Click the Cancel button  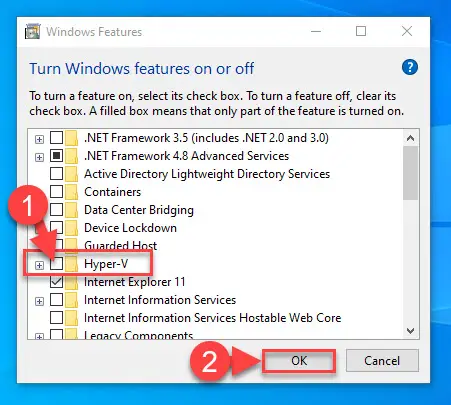tap(382, 361)
